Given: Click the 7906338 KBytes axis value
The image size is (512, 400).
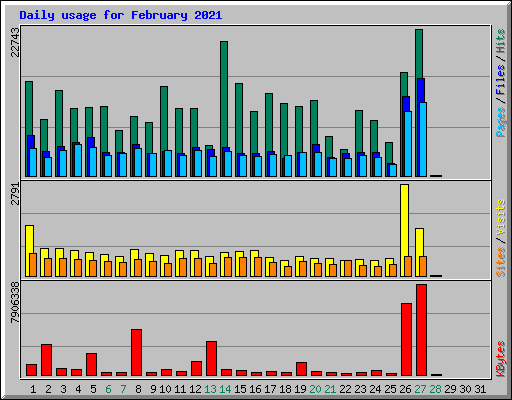Looking at the screenshot, I should click(x=15, y=303).
